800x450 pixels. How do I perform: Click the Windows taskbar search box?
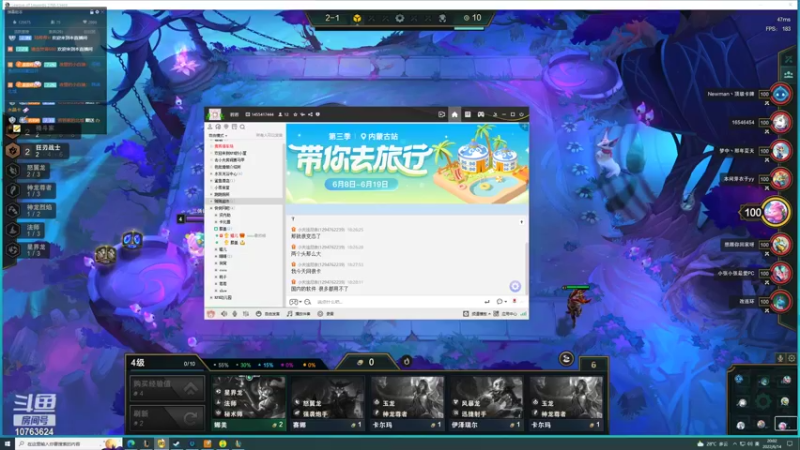pos(67,444)
